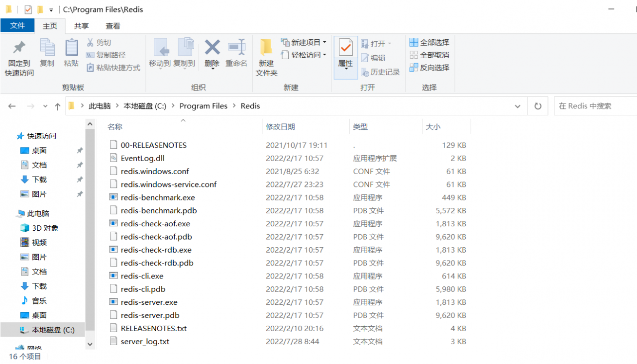The width and height of the screenshot is (637, 364).
Task: Select the file 00-RELEASENOTES
Action: point(153,145)
